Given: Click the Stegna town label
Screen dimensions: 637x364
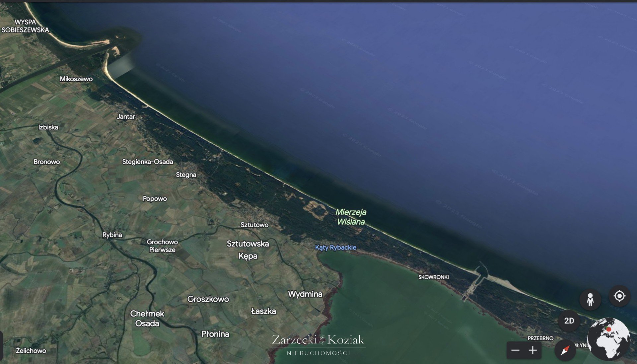Looking at the screenshot, I should point(186,175).
